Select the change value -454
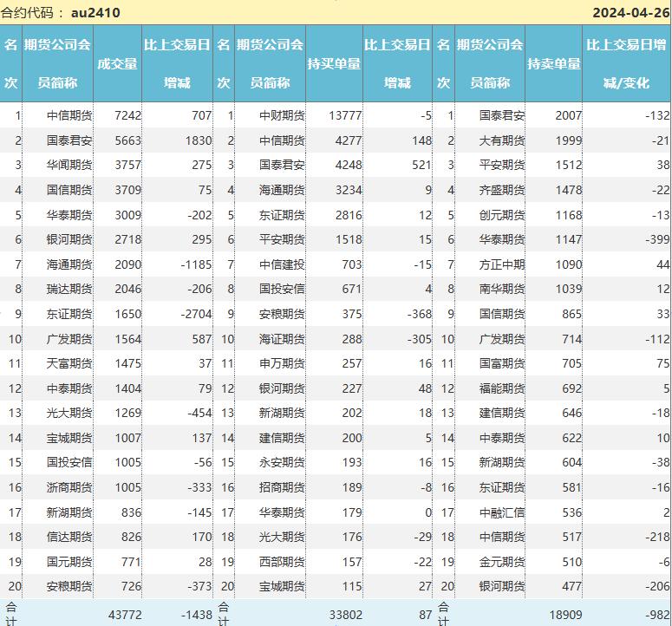Viewport: 672px width, 626px height. click(x=199, y=413)
